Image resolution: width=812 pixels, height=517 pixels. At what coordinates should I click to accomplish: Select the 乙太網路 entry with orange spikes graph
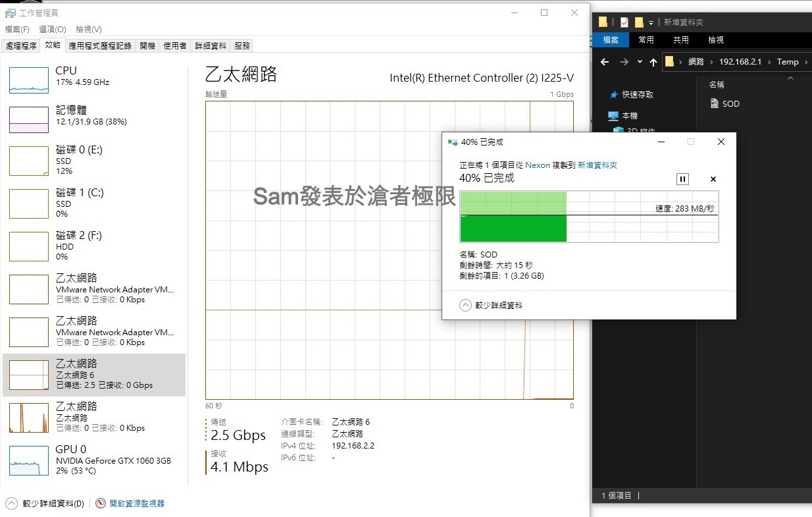[x=94, y=417]
